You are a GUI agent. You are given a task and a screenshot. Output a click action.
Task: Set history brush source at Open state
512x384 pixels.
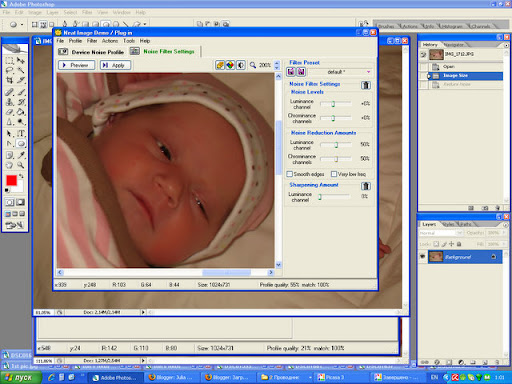point(423,67)
